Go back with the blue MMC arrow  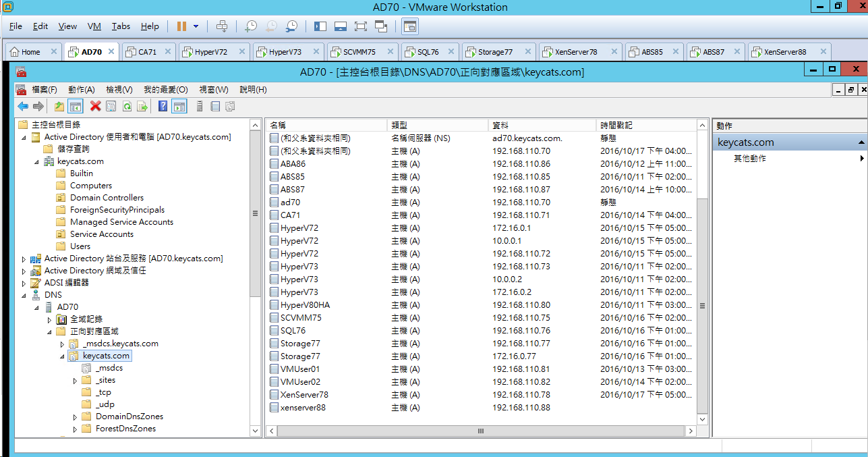tap(23, 106)
